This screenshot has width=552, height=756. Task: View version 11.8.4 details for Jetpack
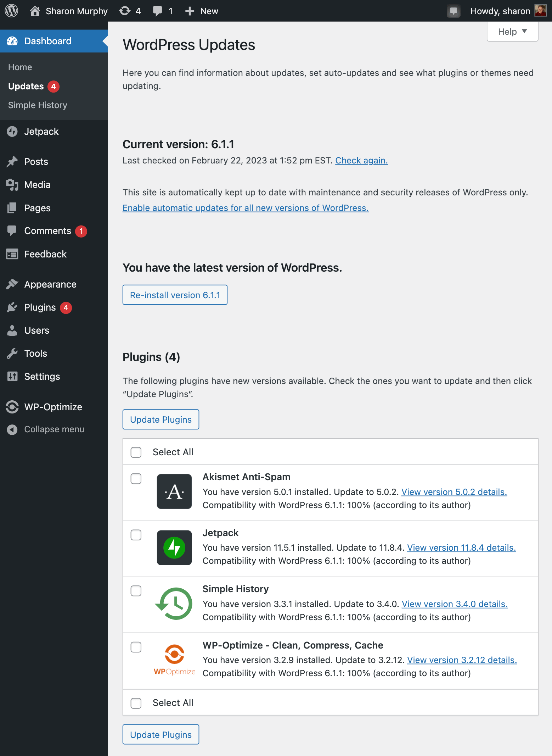461,548
